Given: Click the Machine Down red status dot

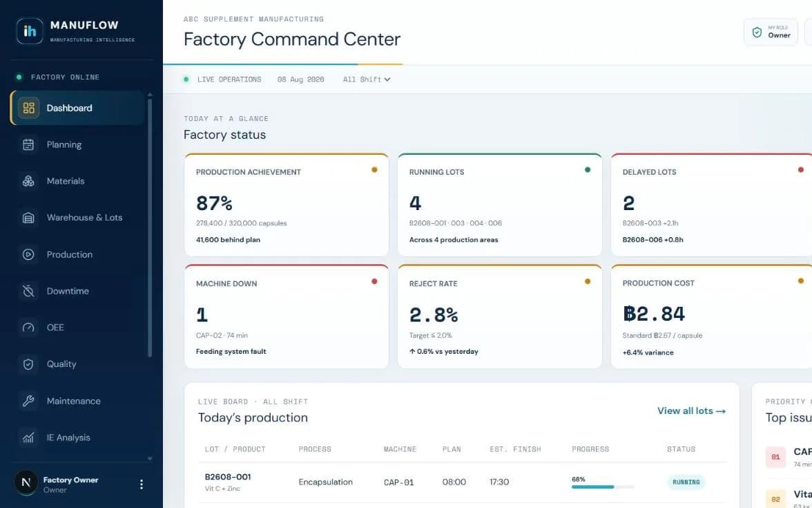Looking at the screenshot, I should 374,281.
